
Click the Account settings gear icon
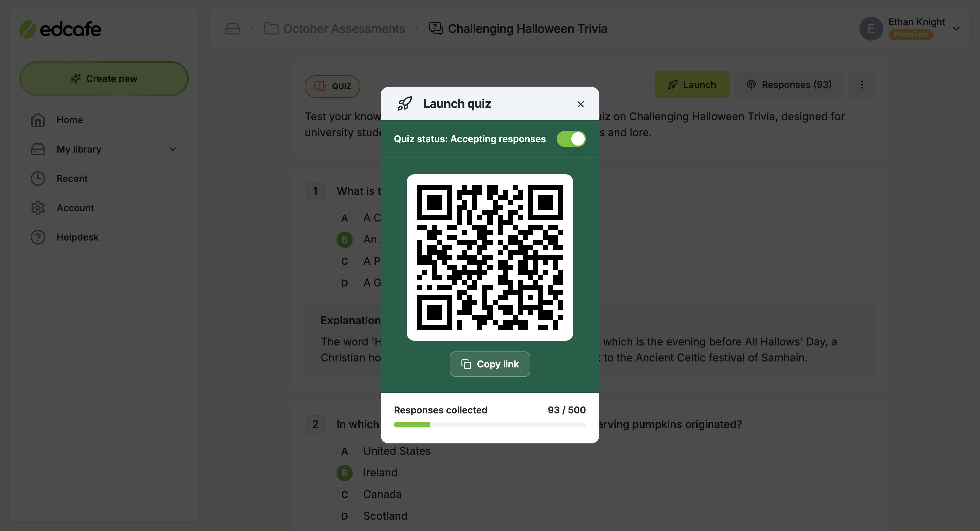click(38, 207)
